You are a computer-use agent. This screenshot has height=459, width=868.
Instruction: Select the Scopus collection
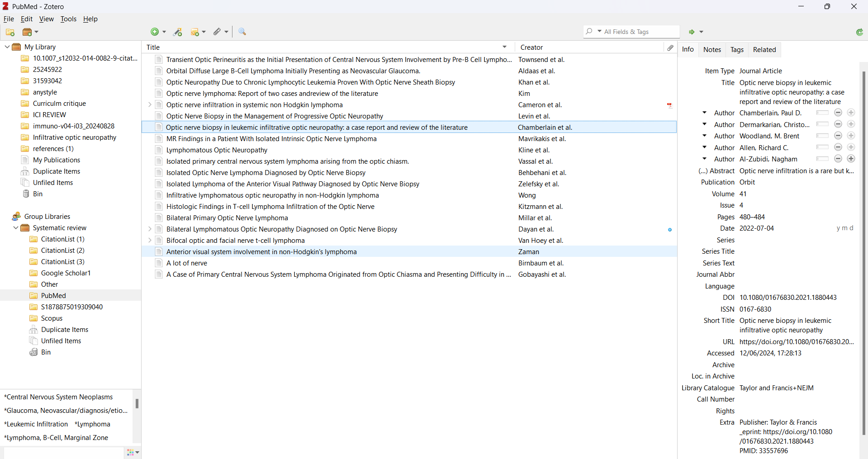click(52, 318)
